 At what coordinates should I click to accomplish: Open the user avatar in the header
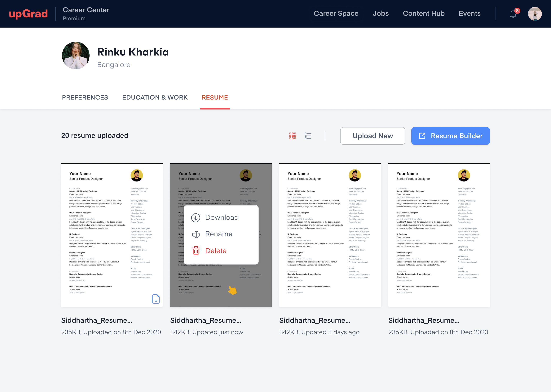click(x=535, y=14)
